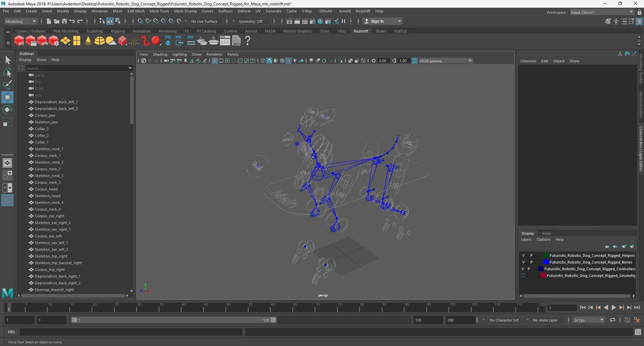
Task: Expand the Outliner search filter dropdown arrow
Action: tap(130, 68)
